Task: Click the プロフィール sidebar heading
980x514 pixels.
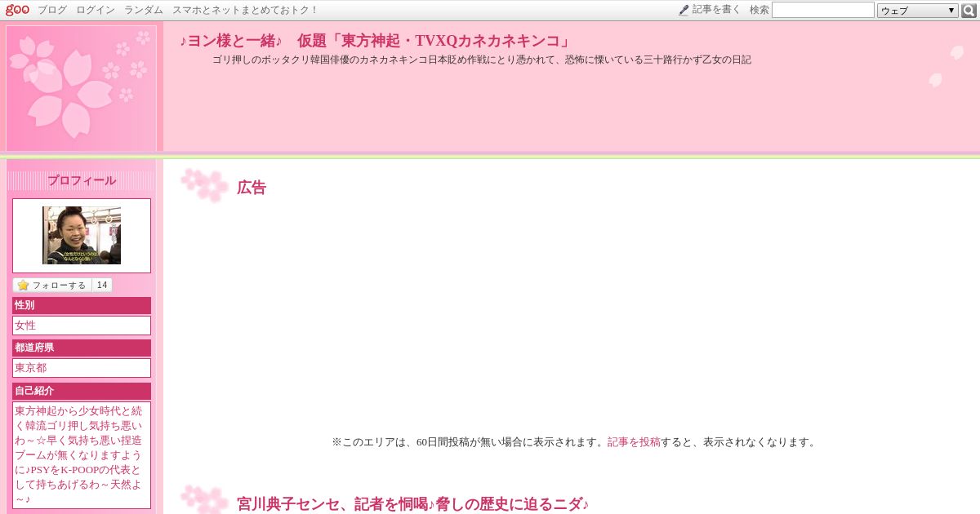Action: point(82,180)
